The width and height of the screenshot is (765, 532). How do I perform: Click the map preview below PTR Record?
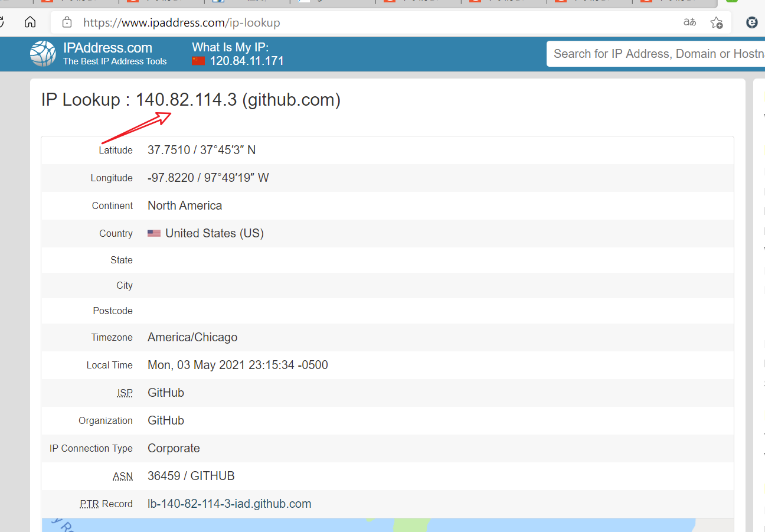point(388,525)
